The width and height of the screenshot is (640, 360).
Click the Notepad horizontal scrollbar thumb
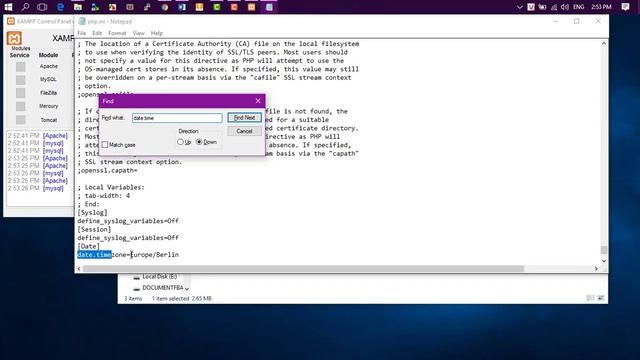point(303,269)
